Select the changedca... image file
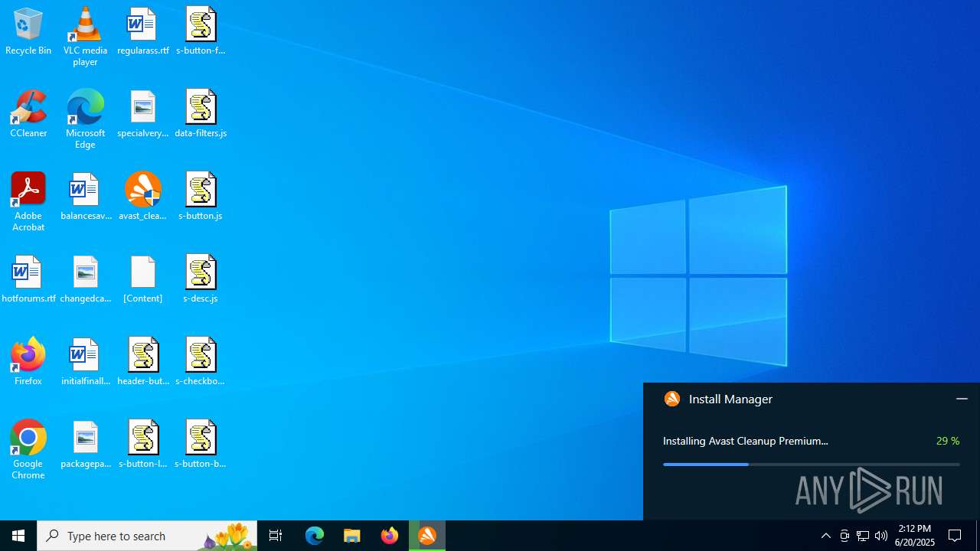 point(85,279)
